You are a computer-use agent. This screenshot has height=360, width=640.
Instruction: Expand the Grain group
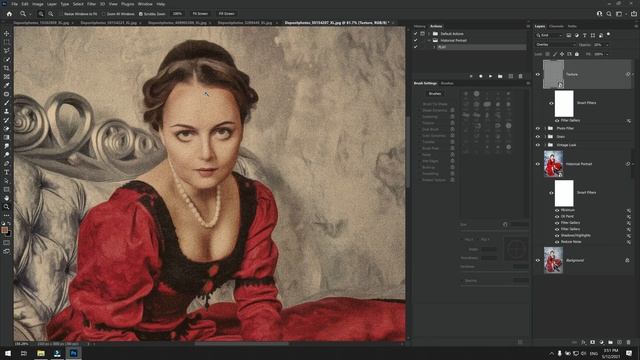545,137
